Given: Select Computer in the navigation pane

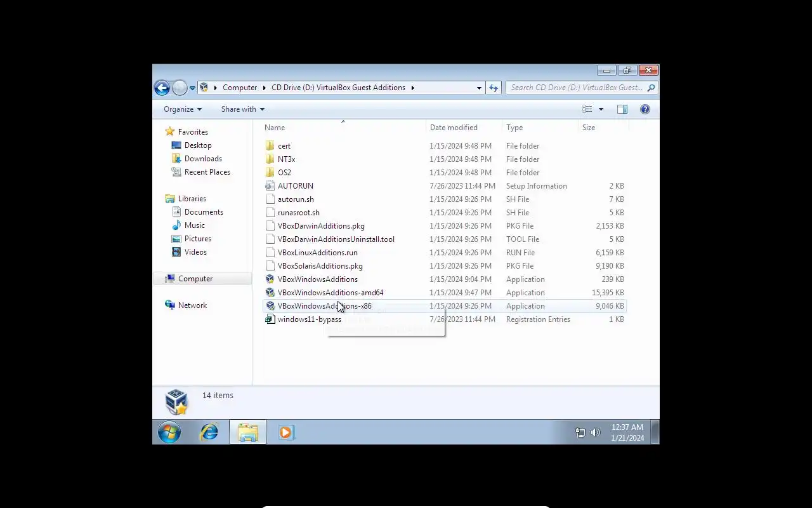Looking at the screenshot, I should [x=195, y=279].
